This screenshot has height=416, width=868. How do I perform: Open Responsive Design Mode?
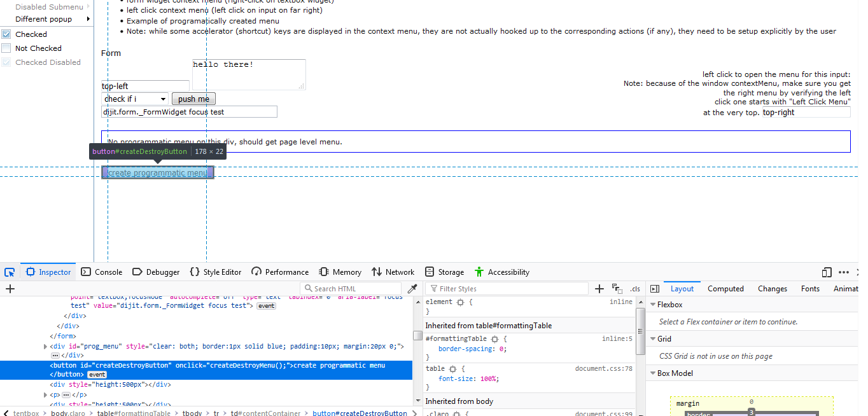[826, 272]
